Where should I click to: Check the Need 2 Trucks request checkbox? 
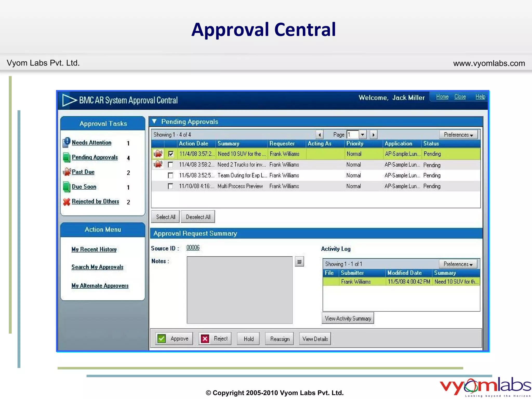click(170, 165)
